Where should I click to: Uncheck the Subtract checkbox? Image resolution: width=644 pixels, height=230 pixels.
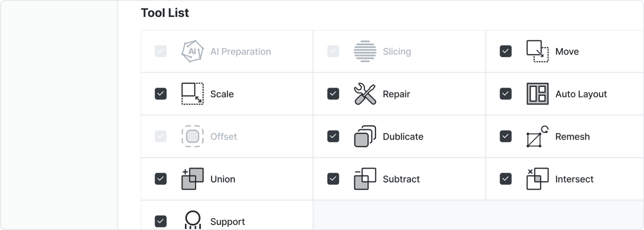[x=333, y=179]
